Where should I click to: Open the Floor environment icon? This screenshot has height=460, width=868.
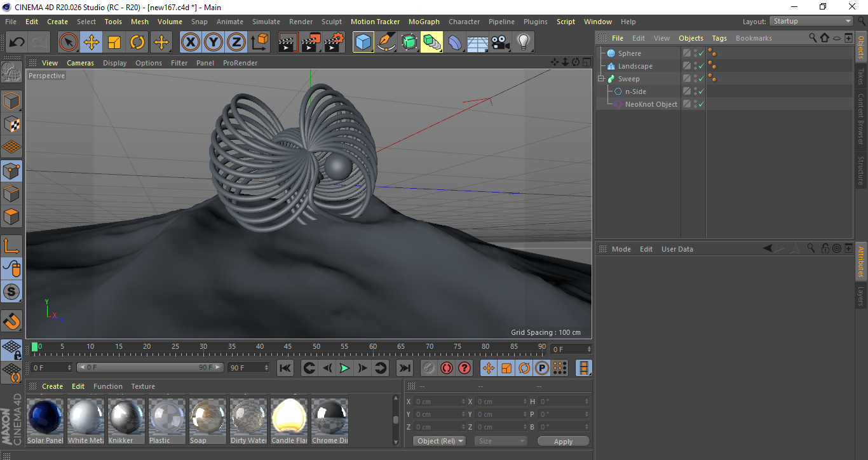point(477,43)
